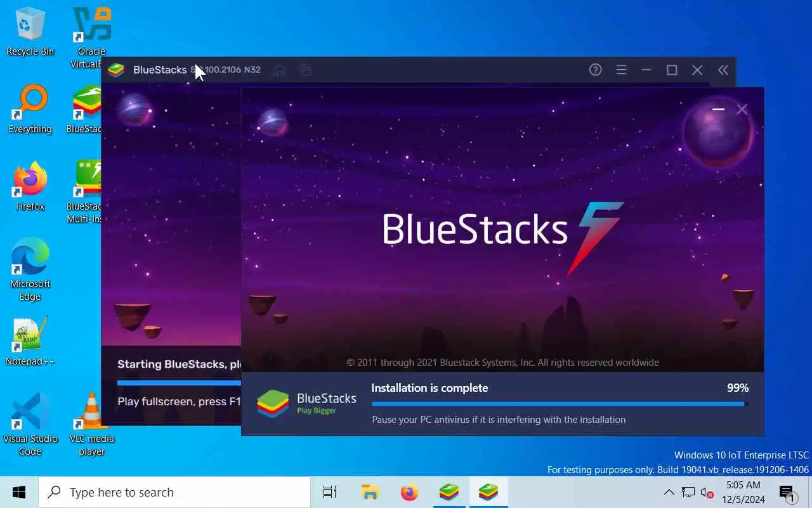Open the Windows Start menu

coord(19,492)
